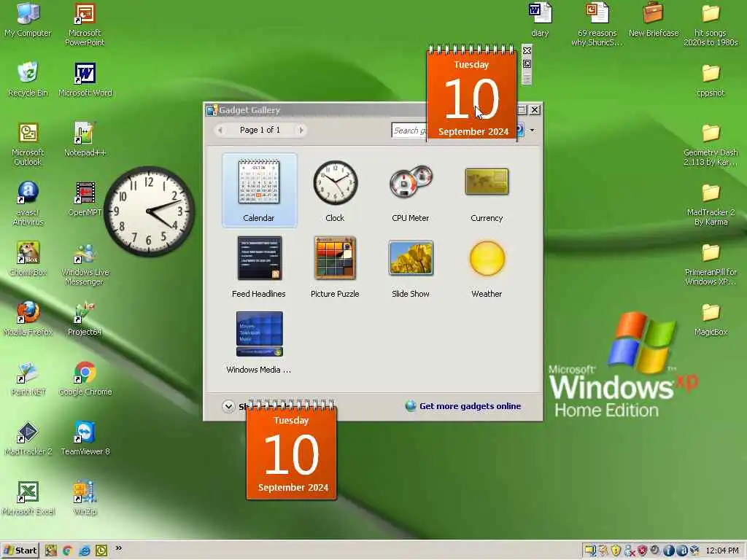Viewport: 747px width, 560px height.
Task: Select the Paint.NET shortcut
Action: [28, 379]
